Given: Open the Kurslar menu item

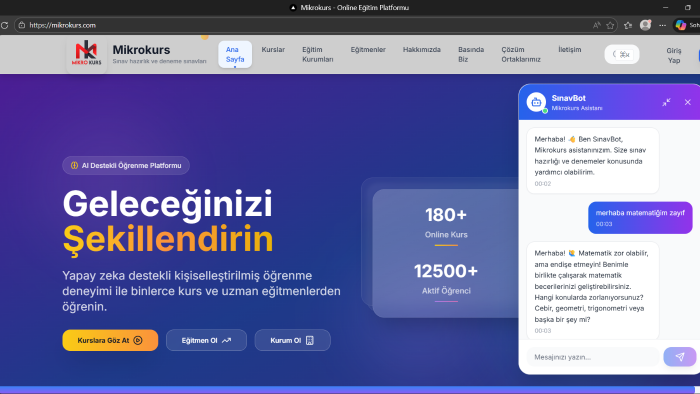Looking at the screenshot, I should (x=273, y=50).
